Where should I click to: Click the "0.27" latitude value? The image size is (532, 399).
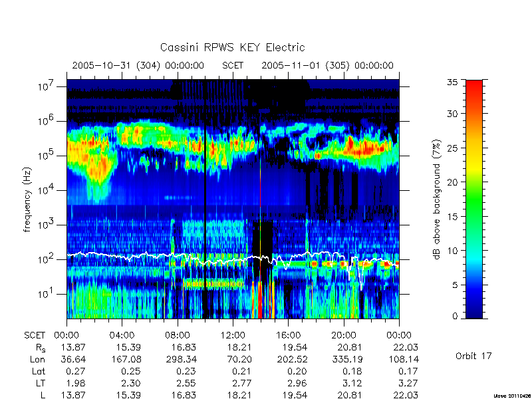click(76, 371)
